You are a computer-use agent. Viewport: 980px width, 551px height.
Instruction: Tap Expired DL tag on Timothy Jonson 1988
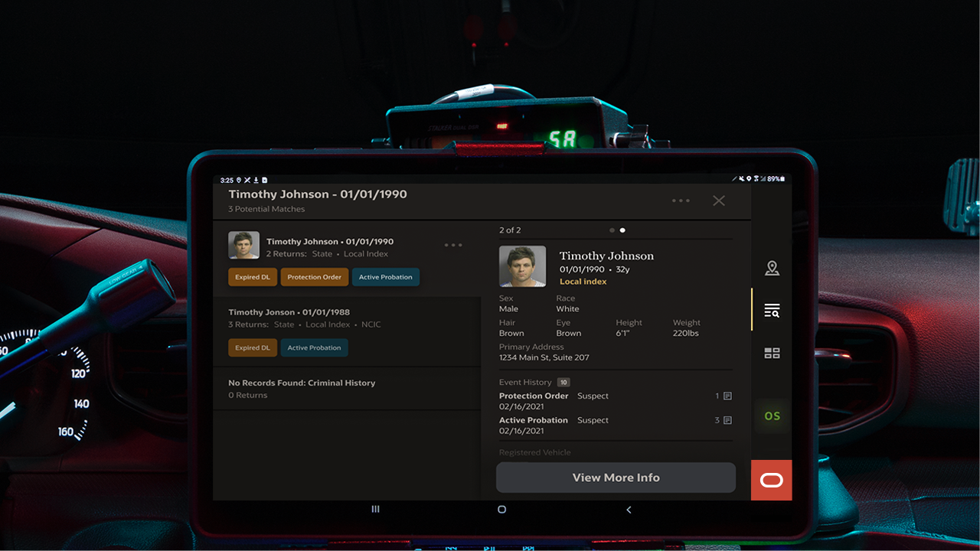tap(253, 347)
